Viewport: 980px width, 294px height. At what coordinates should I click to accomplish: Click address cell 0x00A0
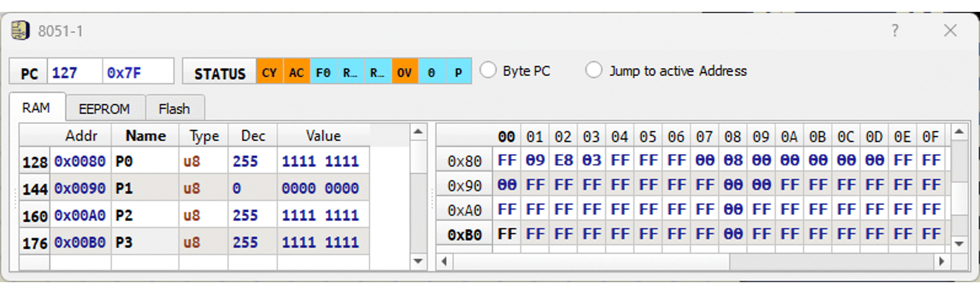[x=80, y=215]
